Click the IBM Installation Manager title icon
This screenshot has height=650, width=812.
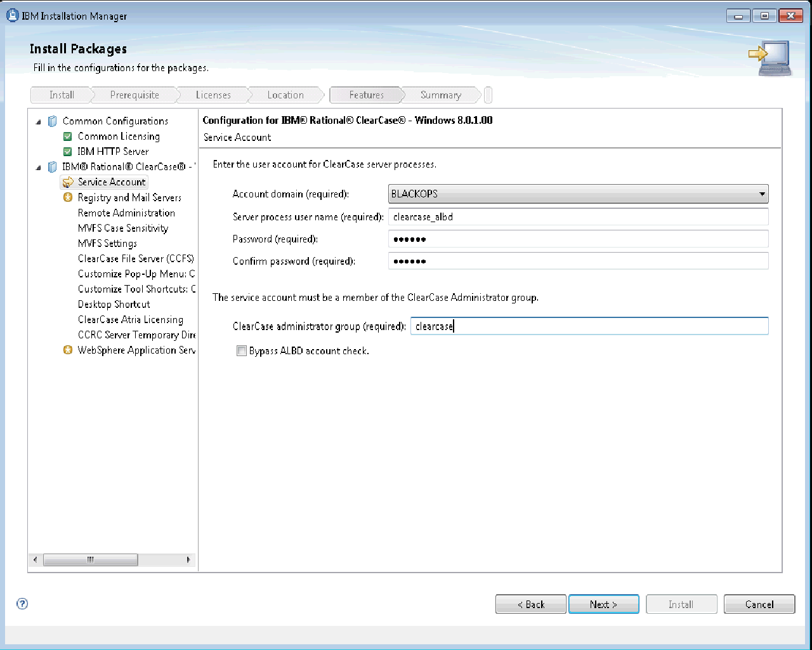pyautogui.click(x=12, y=16)
